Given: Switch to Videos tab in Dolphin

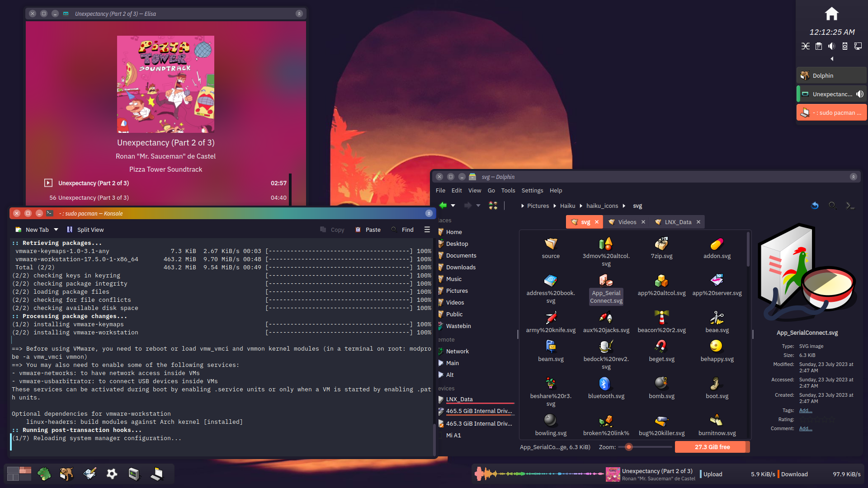Looking at the screenshot, I should 627,222.
